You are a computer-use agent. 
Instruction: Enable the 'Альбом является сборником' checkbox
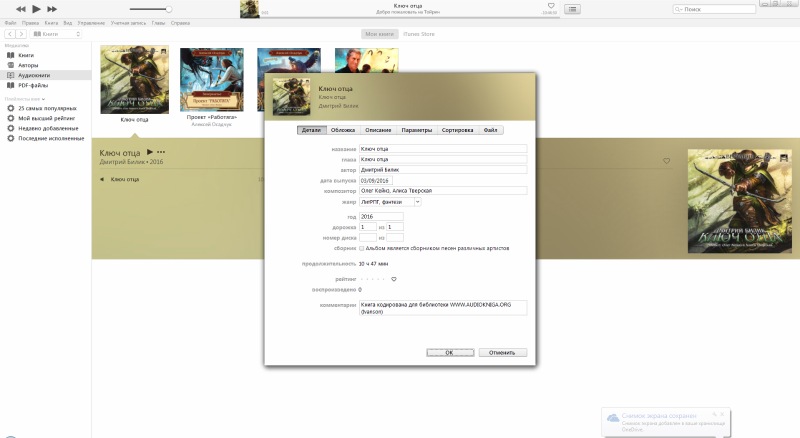pyautogui.click(x=362, y=248)
